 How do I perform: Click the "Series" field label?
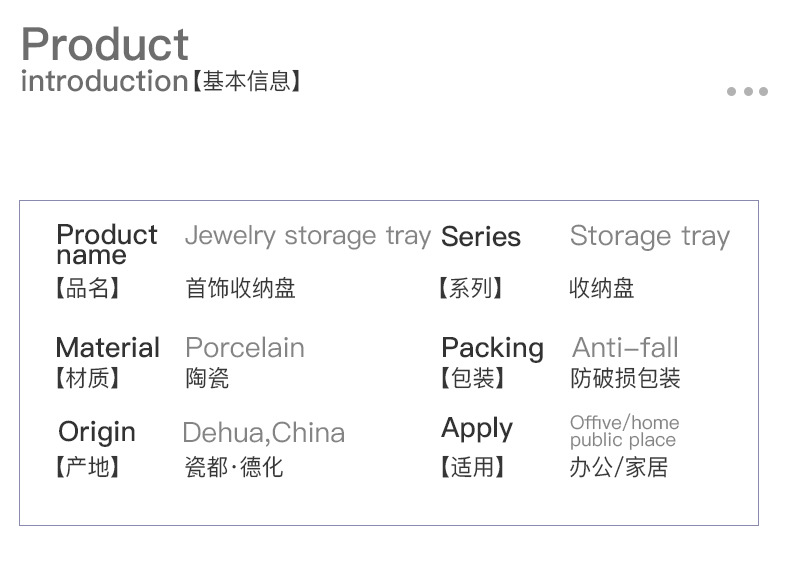click(480, 237)
